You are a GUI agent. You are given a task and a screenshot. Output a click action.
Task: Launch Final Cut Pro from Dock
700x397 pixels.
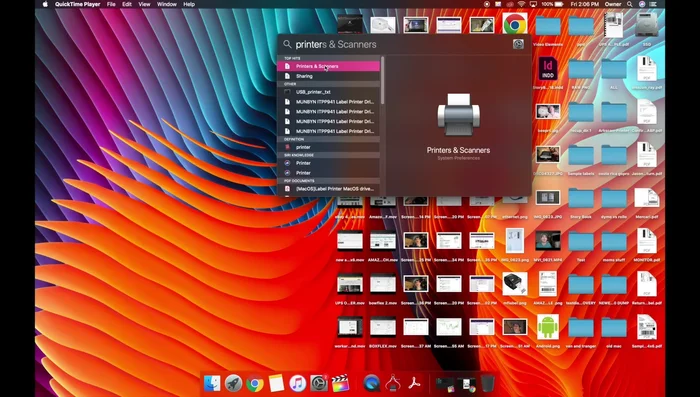[x=340, y=383]
